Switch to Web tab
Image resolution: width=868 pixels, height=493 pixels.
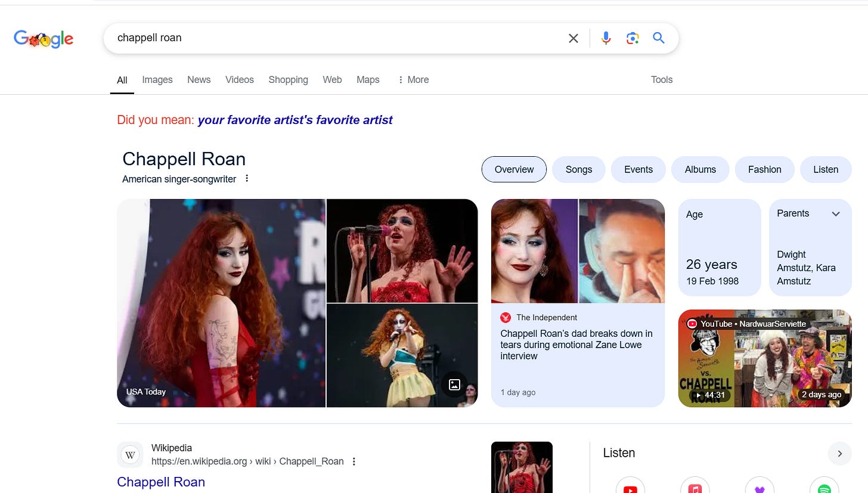[332, 80]
